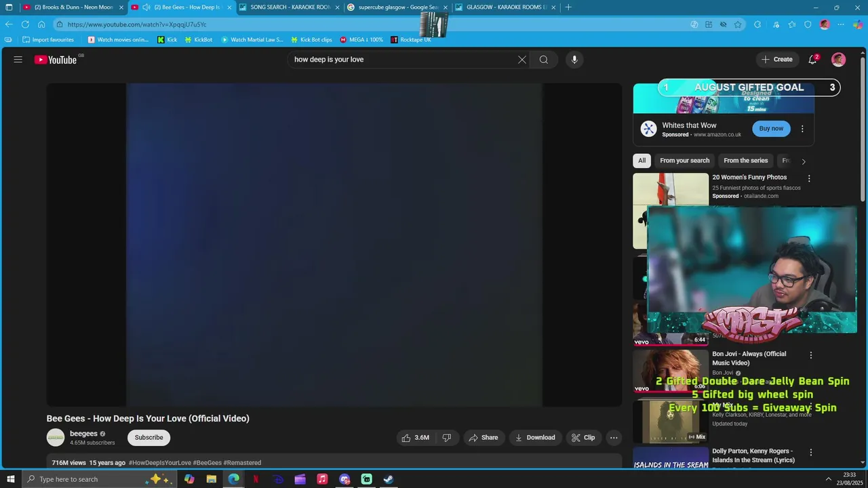Go to browser home page icon
Viewport: 868px width, 488px height.
click(x=41, y=24)
